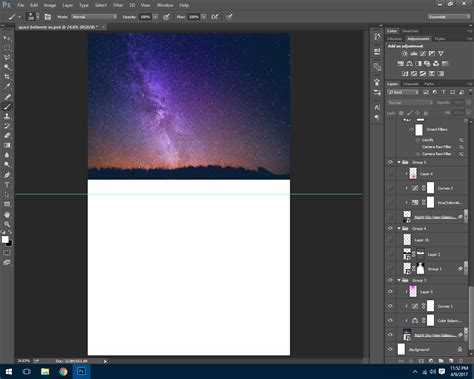Select the Clone Stamp tool

7,116
